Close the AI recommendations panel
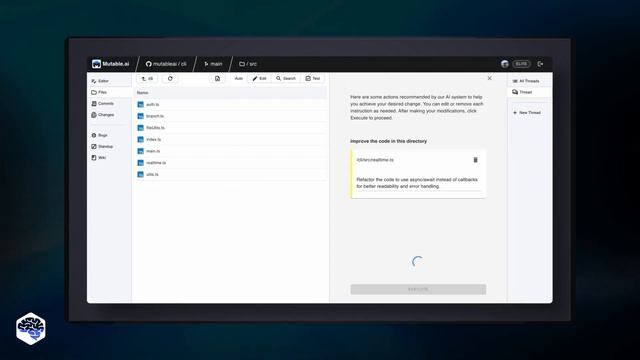The image size is (640, 360). pos(489,78)
